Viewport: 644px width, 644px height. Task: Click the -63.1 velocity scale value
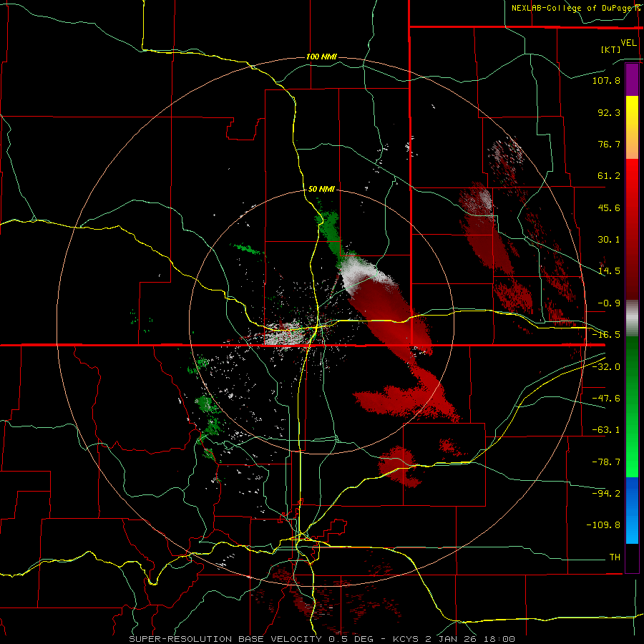[x=606, y=430]
